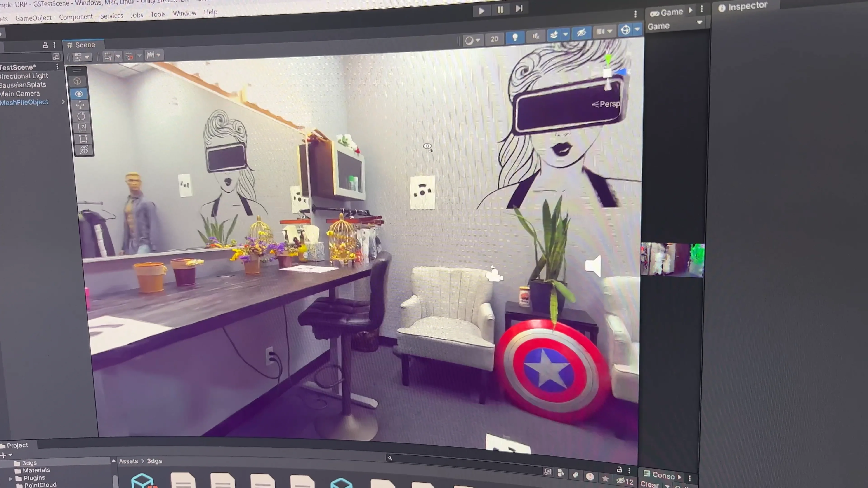Open the Hierarchy panel kebab menu
The width and height of the screenshot is (868, 488).
pyautogui.click(x=54, y=45)
